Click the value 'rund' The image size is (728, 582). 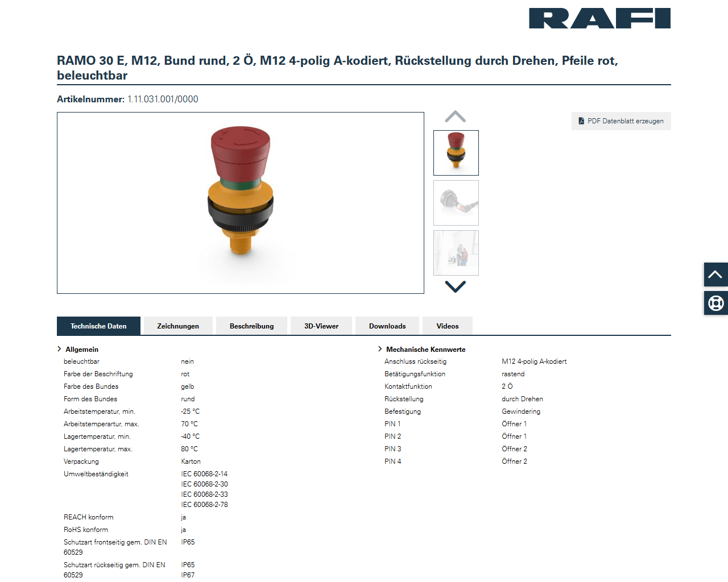188,399
